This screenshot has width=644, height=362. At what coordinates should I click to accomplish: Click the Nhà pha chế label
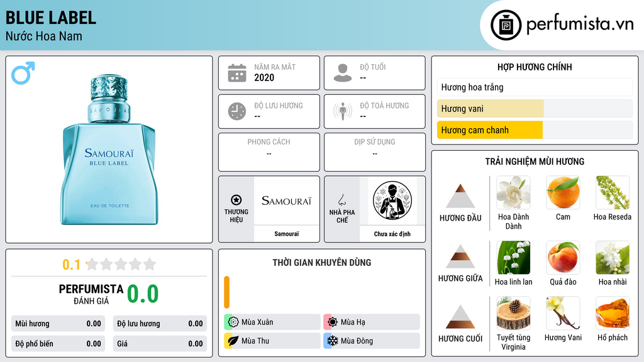(x=341, y=216)
